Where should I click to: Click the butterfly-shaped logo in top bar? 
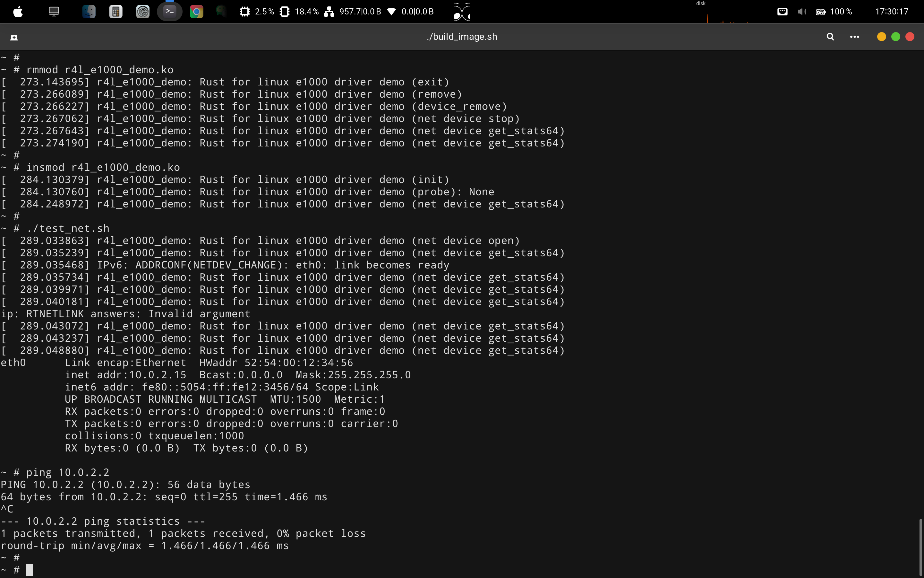[x=462, y=12]
